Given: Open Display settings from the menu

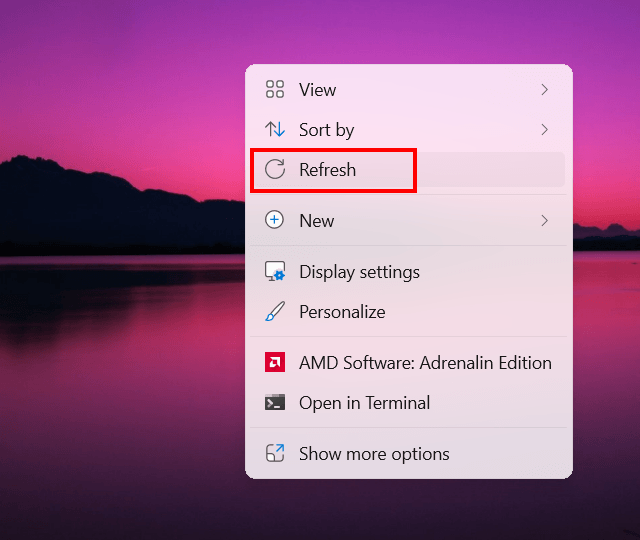Looking at the screenshot, I should pyautogui.click(x=359, y=272).
